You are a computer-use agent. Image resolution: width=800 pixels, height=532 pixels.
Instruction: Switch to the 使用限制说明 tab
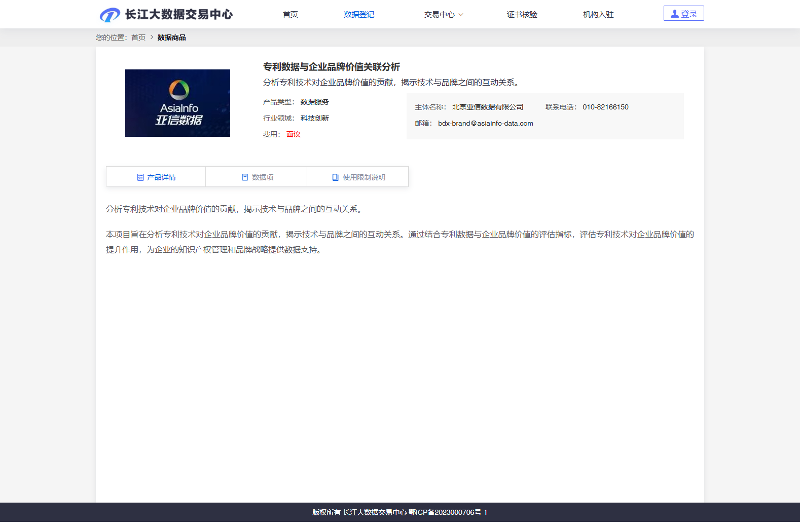point(358,177)
